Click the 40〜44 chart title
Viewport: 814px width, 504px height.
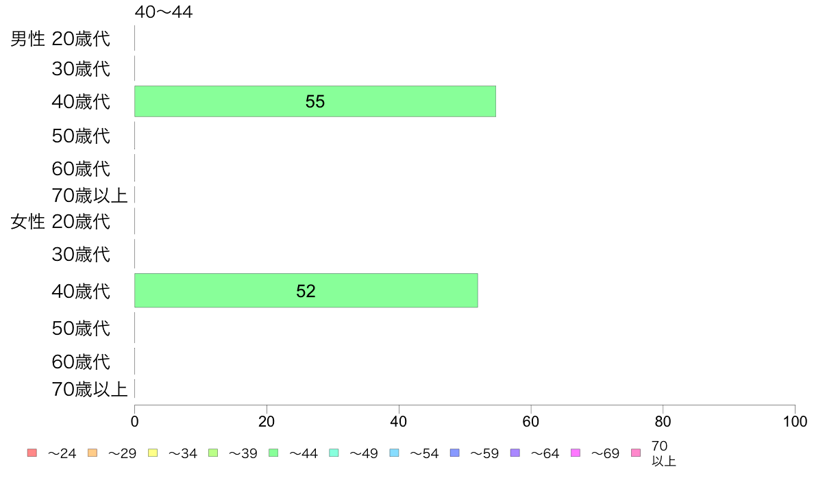[x=164, y=12]
